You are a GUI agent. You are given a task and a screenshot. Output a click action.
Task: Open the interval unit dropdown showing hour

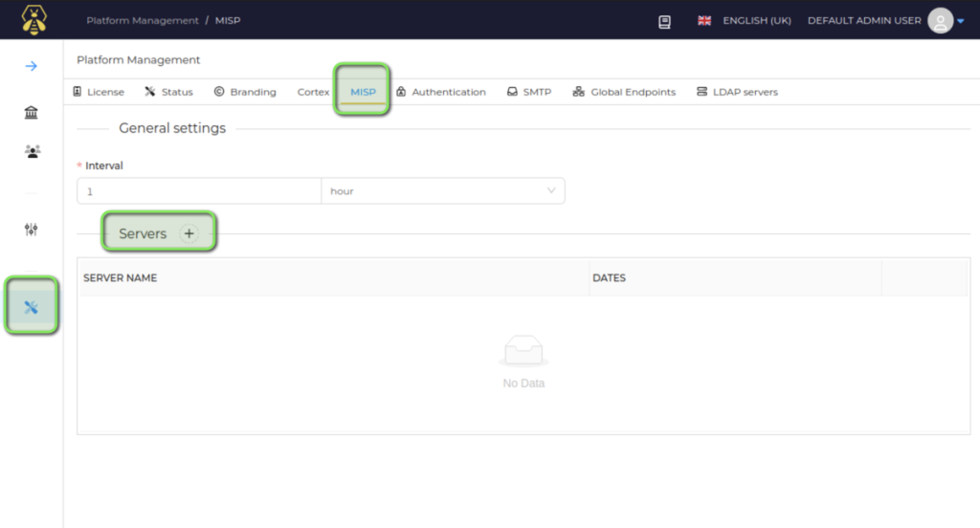click(443, 191)
